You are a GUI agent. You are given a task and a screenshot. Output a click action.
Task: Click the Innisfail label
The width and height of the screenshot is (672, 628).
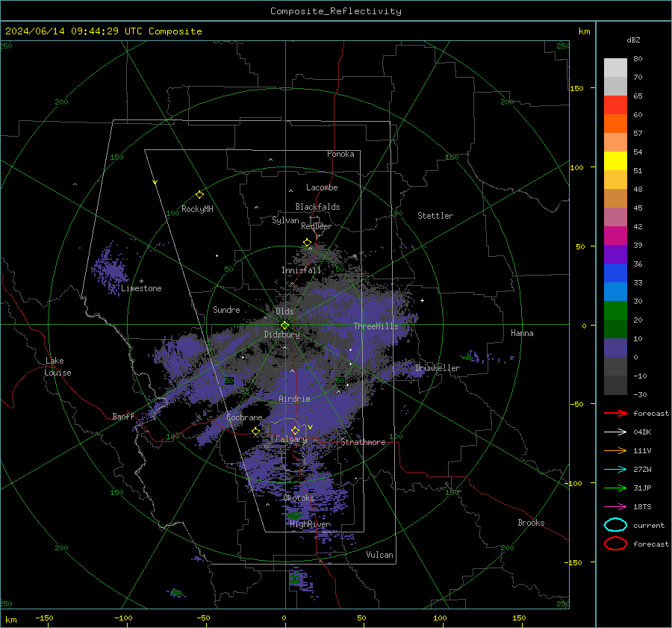point(302,270)
